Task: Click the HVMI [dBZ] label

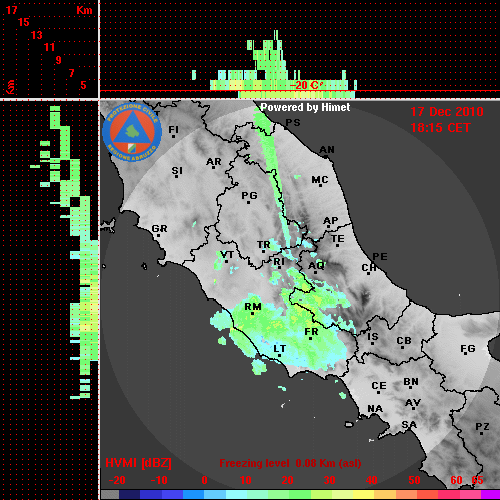Action: coord(138,463)
